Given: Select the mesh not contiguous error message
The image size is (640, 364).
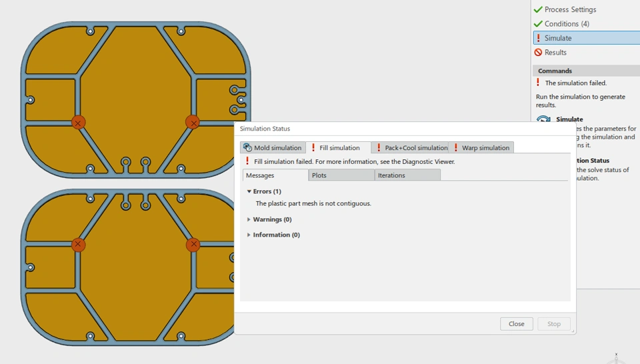Looking at the screenshot, I should 313,203.
